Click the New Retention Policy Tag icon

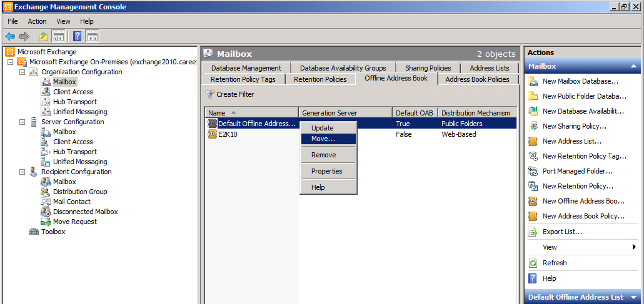(533, 156)
